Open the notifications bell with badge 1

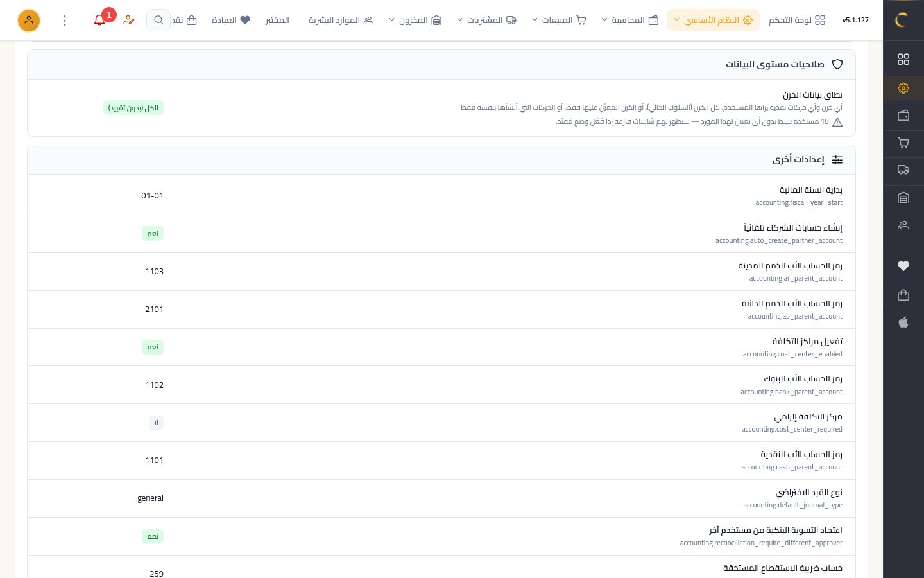99,20
